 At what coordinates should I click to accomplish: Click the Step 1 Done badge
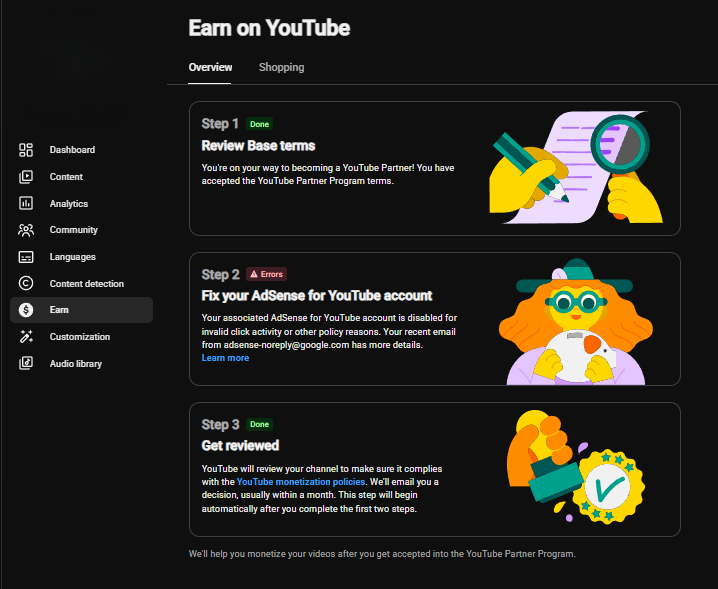point(259,124)
